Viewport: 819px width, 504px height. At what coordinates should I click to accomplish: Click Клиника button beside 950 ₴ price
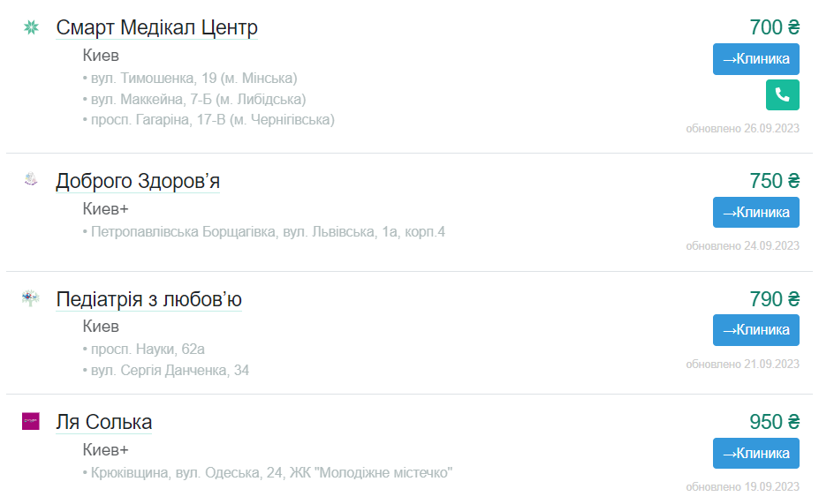[x=755, y=453]
